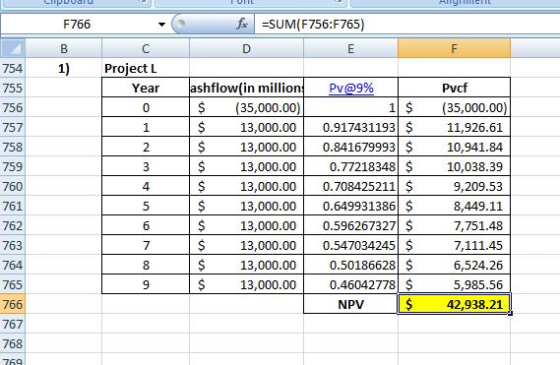
Task: Click the 13,000.00 cashflow cell in row 757
Action: 246,127
